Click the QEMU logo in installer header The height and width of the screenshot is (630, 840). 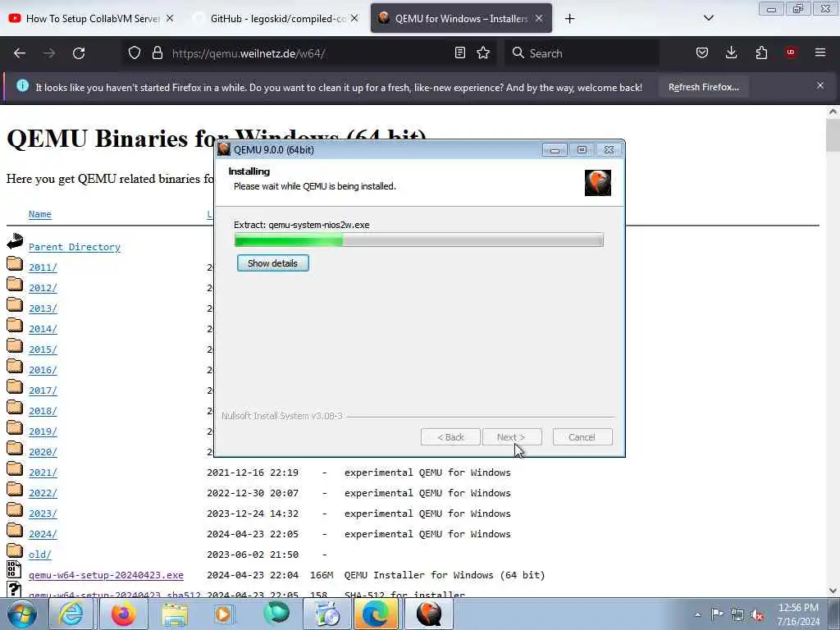[x=598, y=183]
